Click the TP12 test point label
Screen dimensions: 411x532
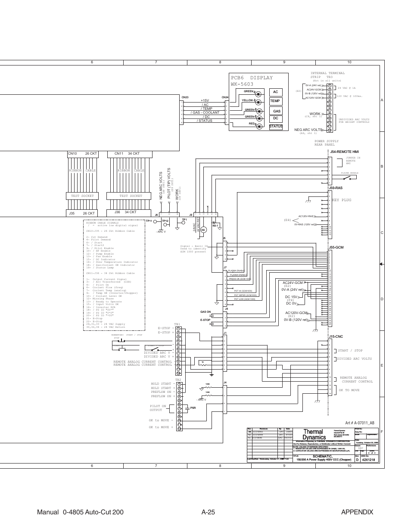(x=165, y=221)
